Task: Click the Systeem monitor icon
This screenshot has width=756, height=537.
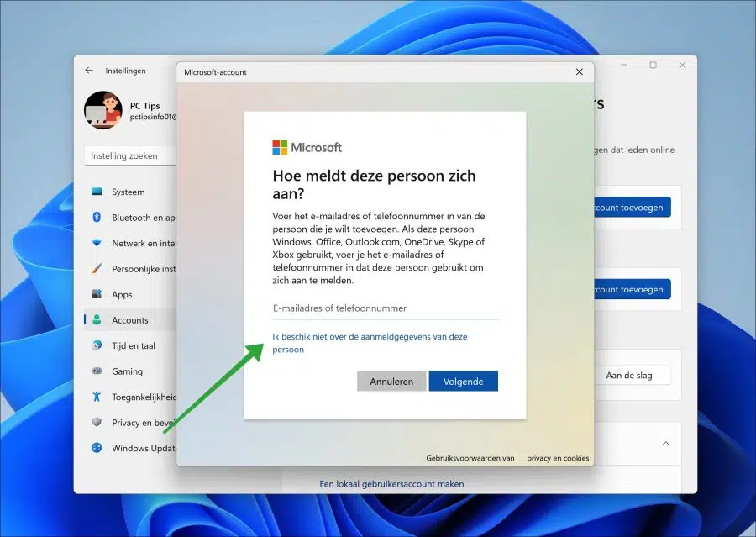Action: (97, 192)
